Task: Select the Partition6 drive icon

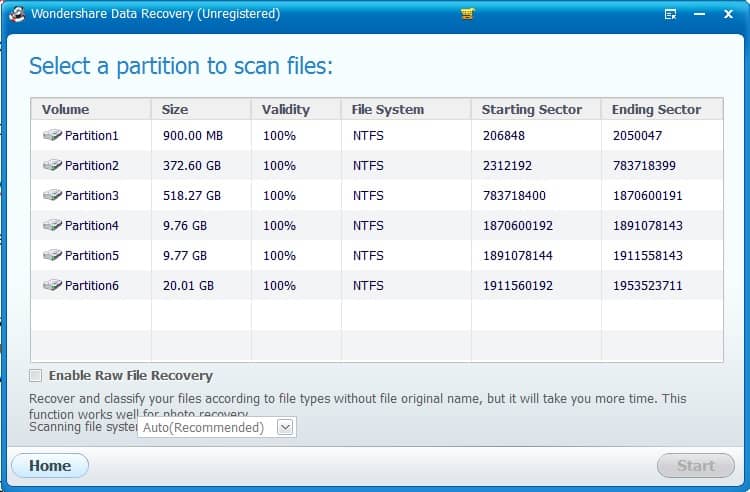Action: [52, 285]
